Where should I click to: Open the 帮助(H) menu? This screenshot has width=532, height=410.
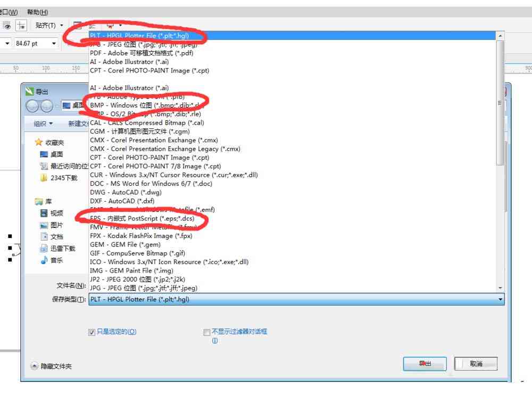coord(37,12)
